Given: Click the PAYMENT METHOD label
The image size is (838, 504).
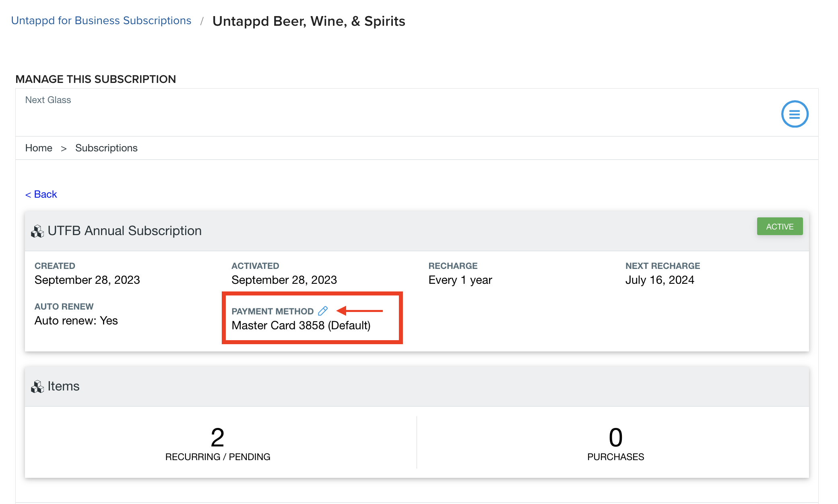Looking at the screenshot, I should (x=272, y=311).
